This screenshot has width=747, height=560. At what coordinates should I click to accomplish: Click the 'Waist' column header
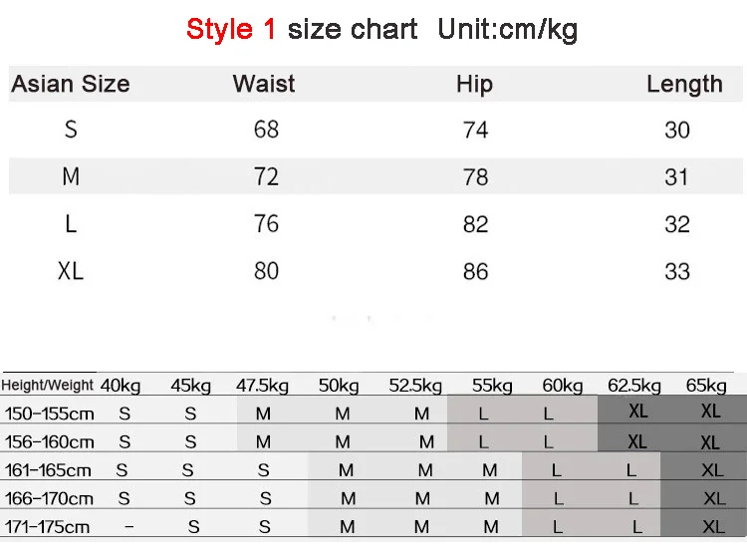264,84
